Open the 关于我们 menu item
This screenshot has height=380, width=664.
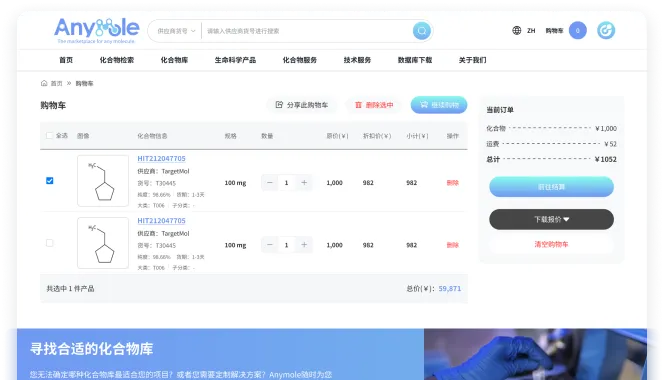(473, 60)
